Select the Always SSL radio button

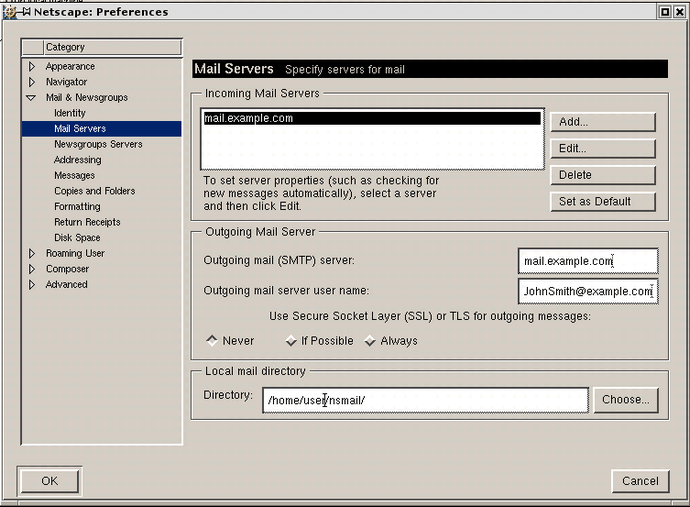[x=370, y=341]
